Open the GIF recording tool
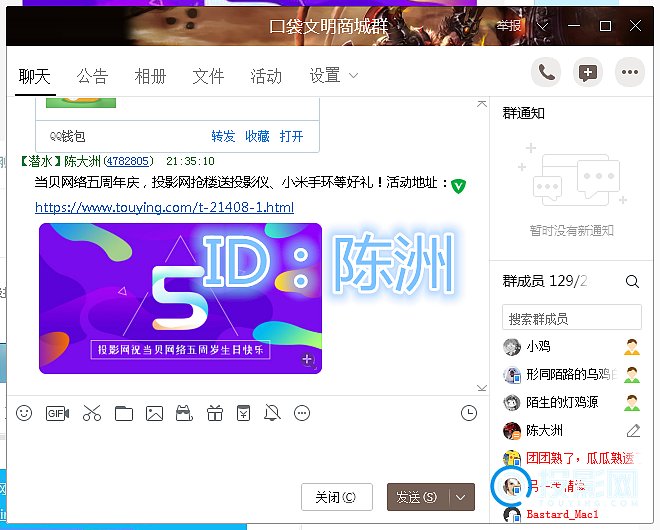Image resolution: width=660 pixels, height=530 pixels. tap(57, 413)
